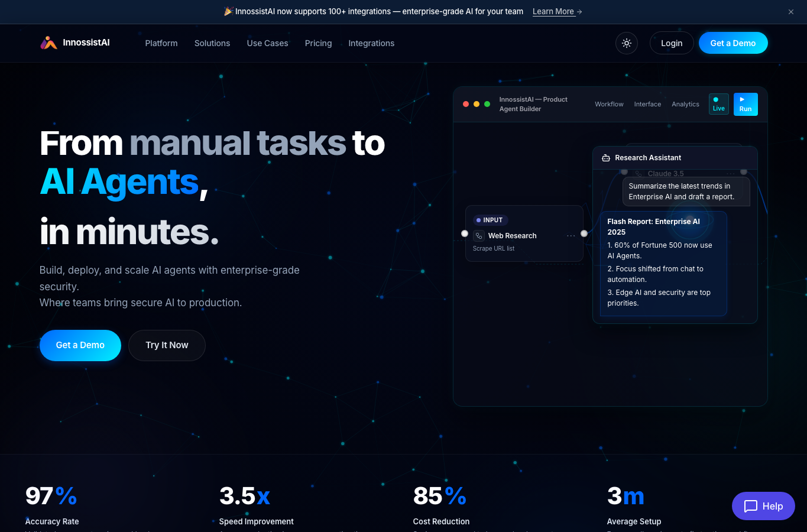Viewport: 807px width, 532px height.
Task: Dismiss the announcement banner with the X
Action: (x=791, y=12)
